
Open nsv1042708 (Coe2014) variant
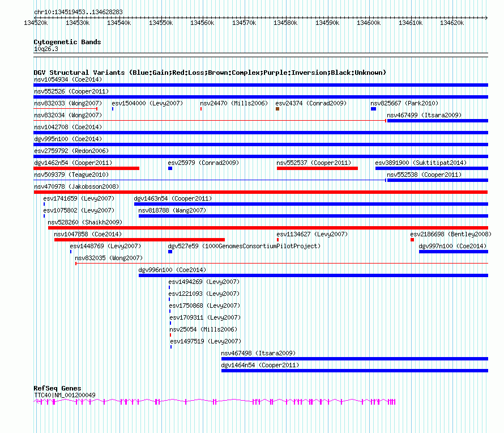[x=68, y=127]
